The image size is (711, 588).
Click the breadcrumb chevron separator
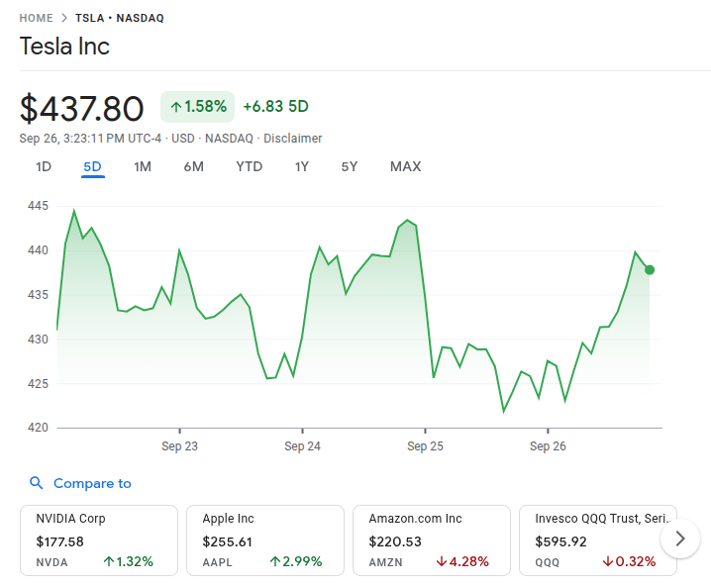(64, 18)
